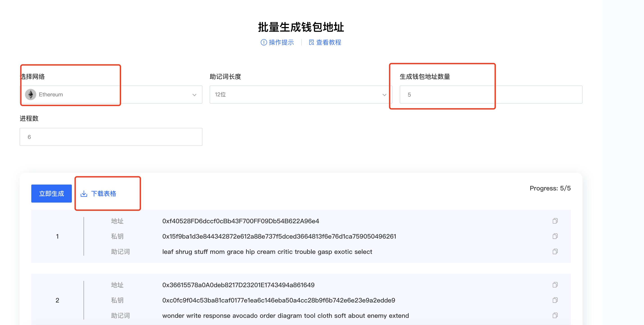
Task: Copy wallet 2 address
Action: [555, 285]
